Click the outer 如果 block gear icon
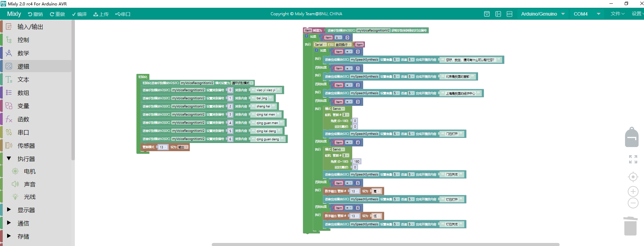The width and height of the screenshot is (644, 246). click(307, 36)
